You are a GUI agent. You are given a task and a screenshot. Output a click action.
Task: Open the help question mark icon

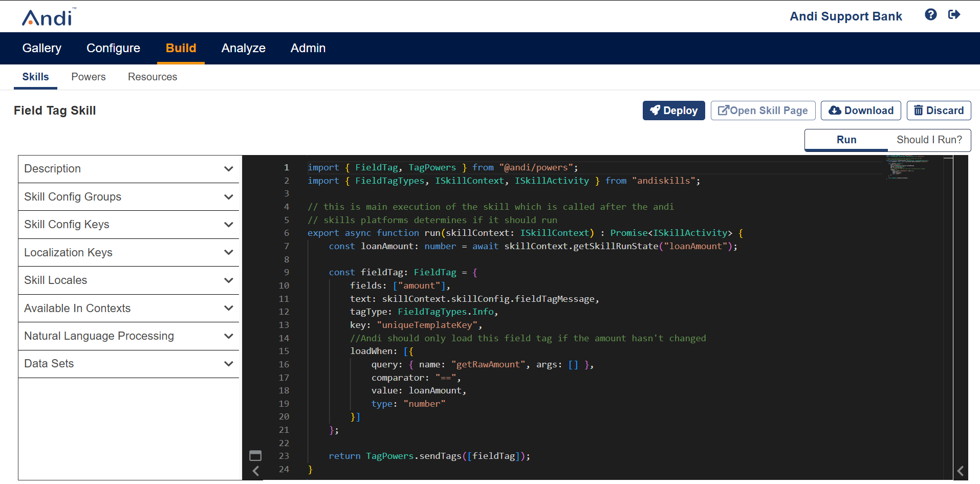tap(931, 15)
